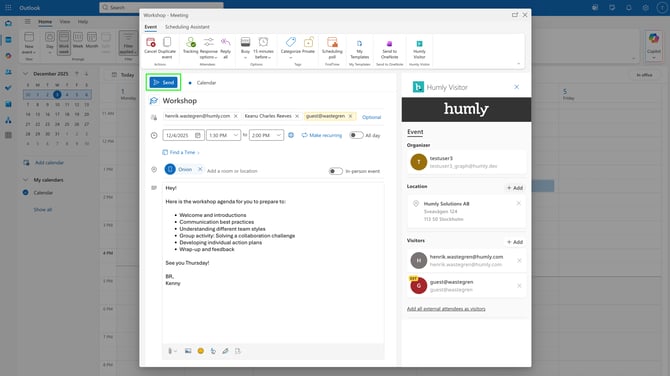Open the View tab in Outlook ribbon
The width and height of the screenshot is (670, 376).
tap(65, 21)
